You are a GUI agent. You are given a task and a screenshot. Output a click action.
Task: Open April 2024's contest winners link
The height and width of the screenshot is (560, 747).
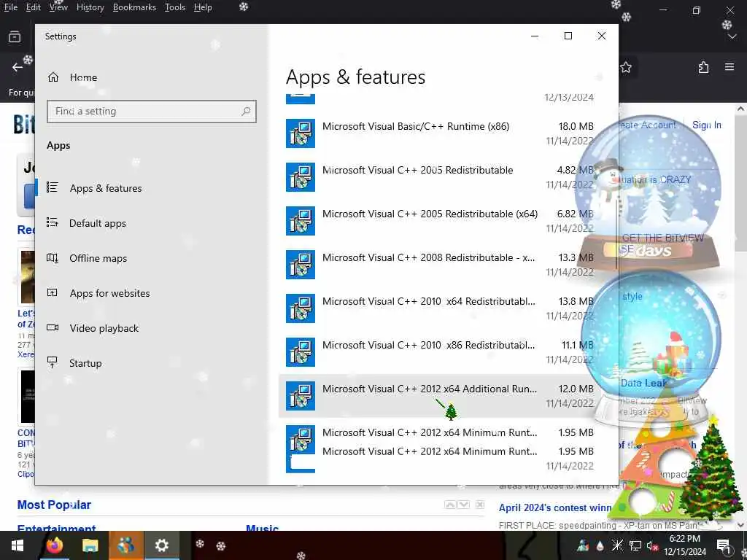tap(555, 507)
